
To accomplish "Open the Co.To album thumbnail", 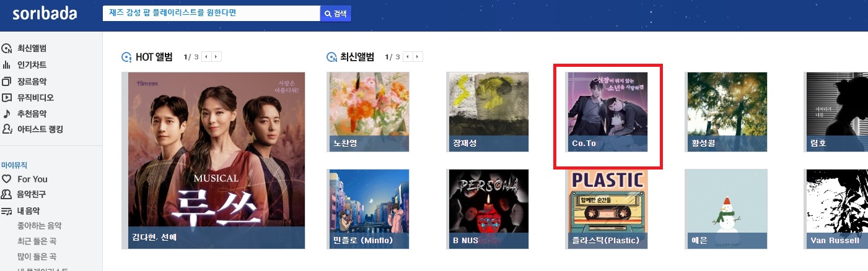I will pyautogui.click(x=608, y=112).
